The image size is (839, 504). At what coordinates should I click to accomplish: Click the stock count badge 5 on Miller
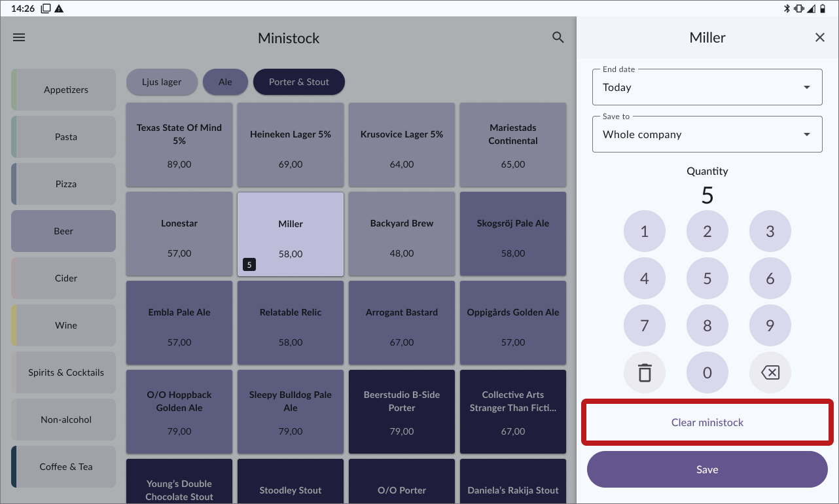pyautogui.click(x=249, y=264)
